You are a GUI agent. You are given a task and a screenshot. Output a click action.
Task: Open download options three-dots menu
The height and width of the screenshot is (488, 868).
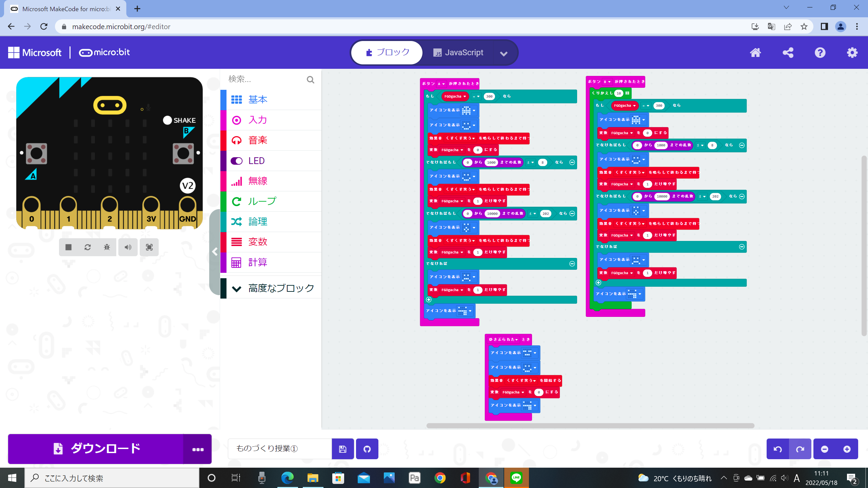pyautogui.click(x=198, y=449)
